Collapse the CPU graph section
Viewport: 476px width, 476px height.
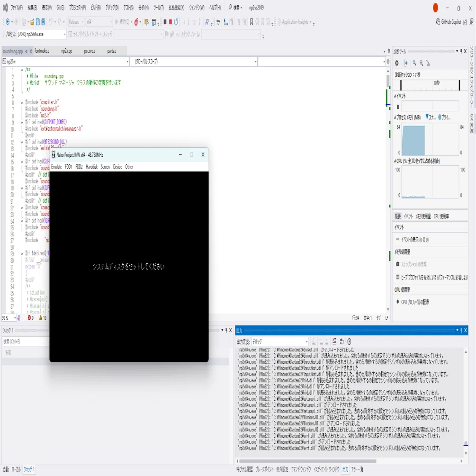click(395, 161)
